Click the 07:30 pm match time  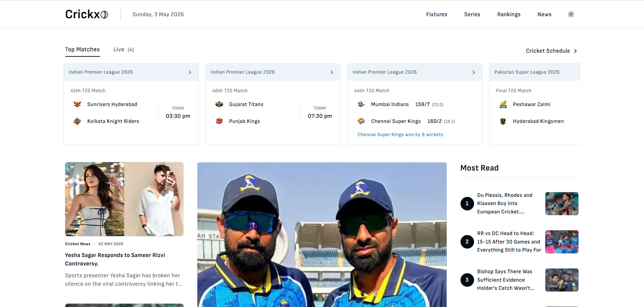[320, 116]
